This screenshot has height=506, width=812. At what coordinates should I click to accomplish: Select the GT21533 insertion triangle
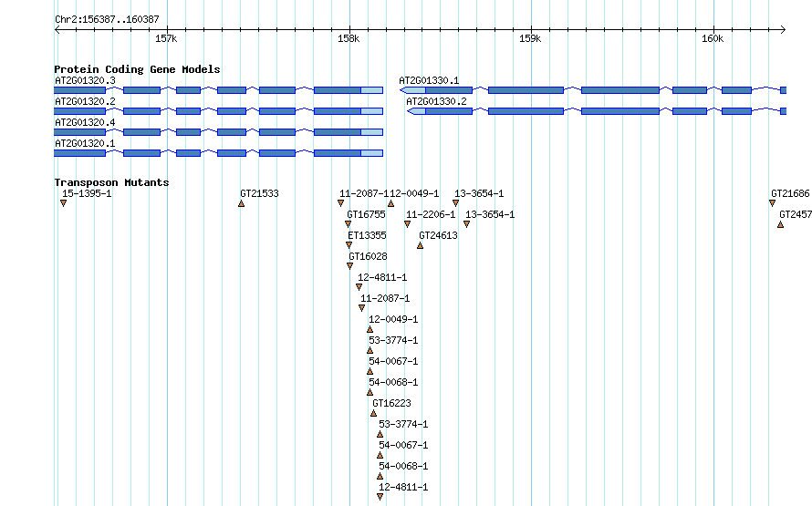tap(242, 203)
